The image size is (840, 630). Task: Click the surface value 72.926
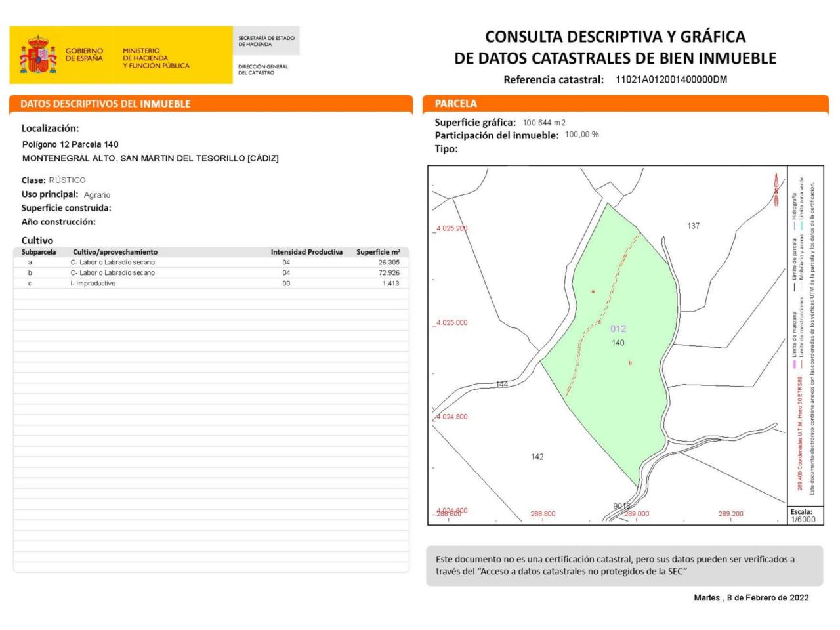click(389, 273)
